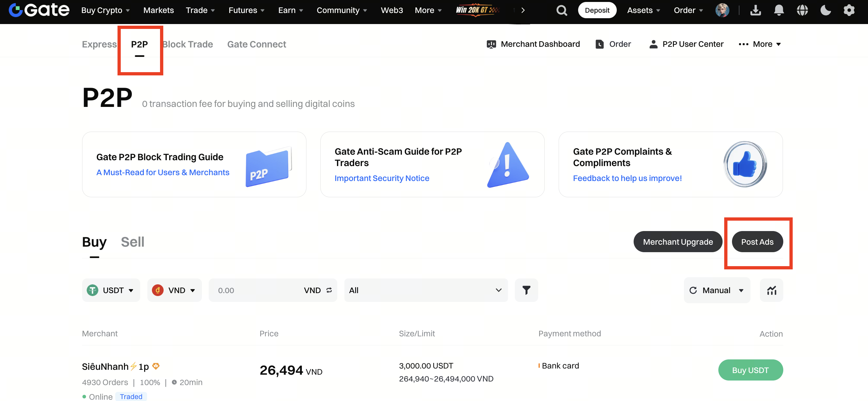
Task: Open the settings gear icon
Action: [849, 10]
